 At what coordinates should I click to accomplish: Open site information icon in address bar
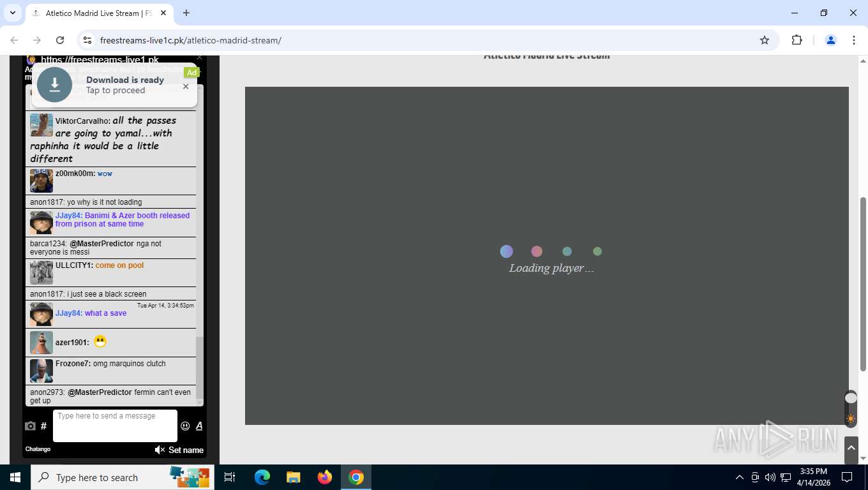(88, 40)
